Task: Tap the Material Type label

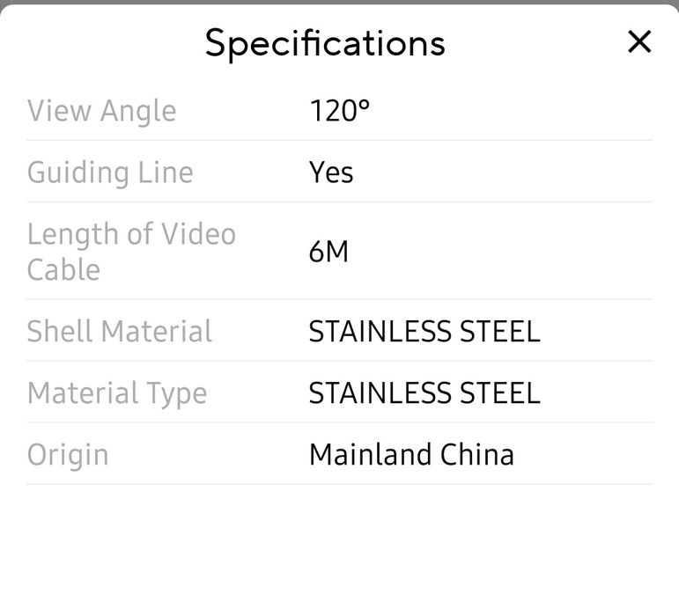Action: (116, 393)
